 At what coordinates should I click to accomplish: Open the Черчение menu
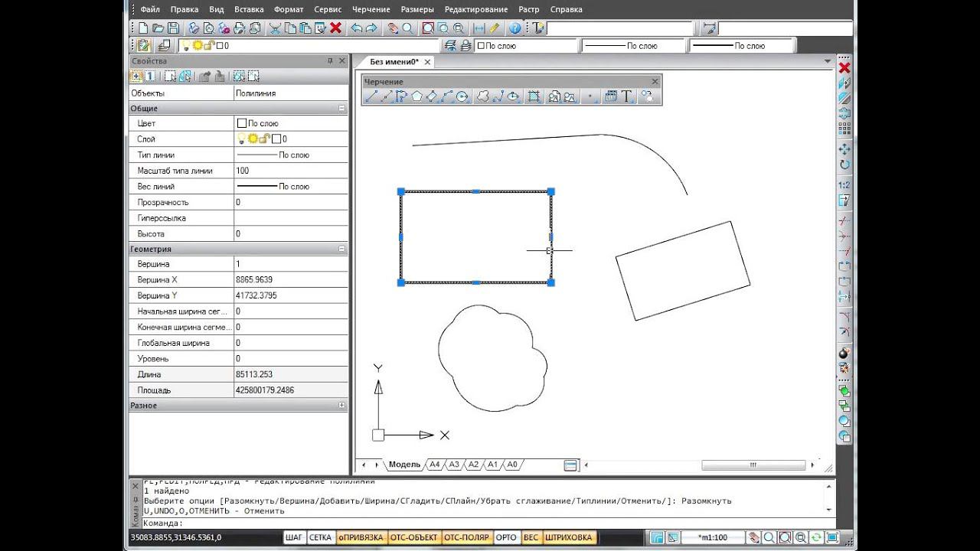371,9
